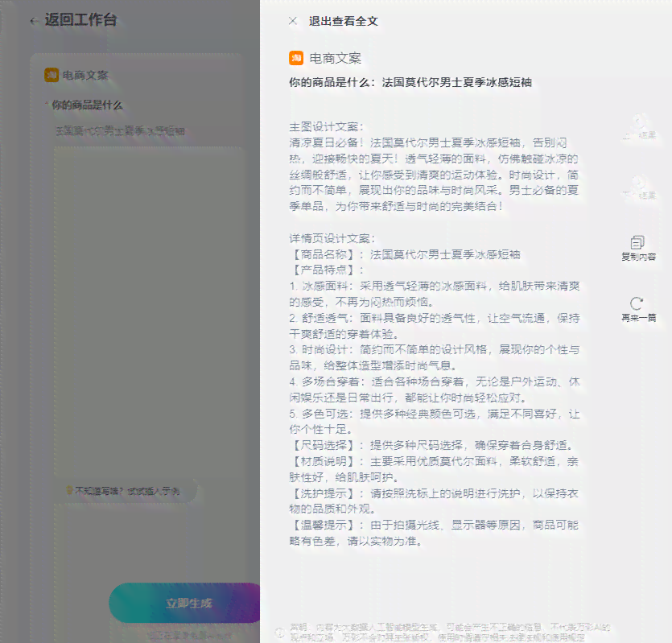Click the 电商文案 icon in left form panel
The height and width of the screenshot is (643, 672).
pos(52,75)
